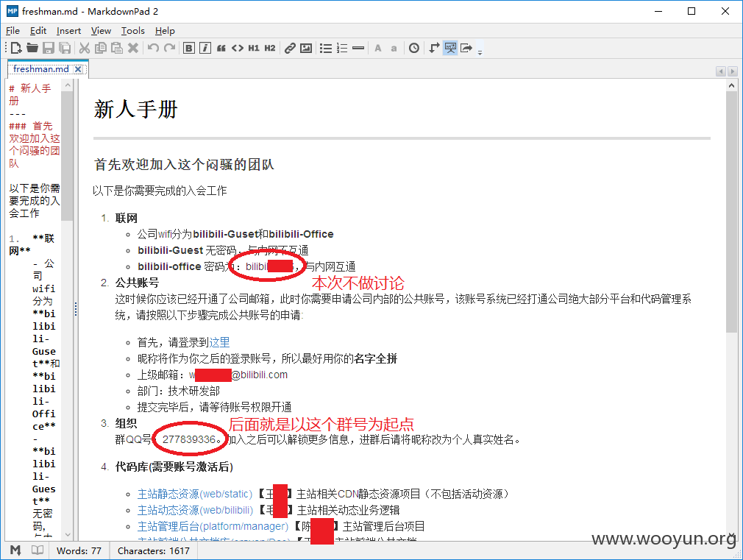
Task: Apply Heading 1 with H1 icon
Action: point(254,48)
